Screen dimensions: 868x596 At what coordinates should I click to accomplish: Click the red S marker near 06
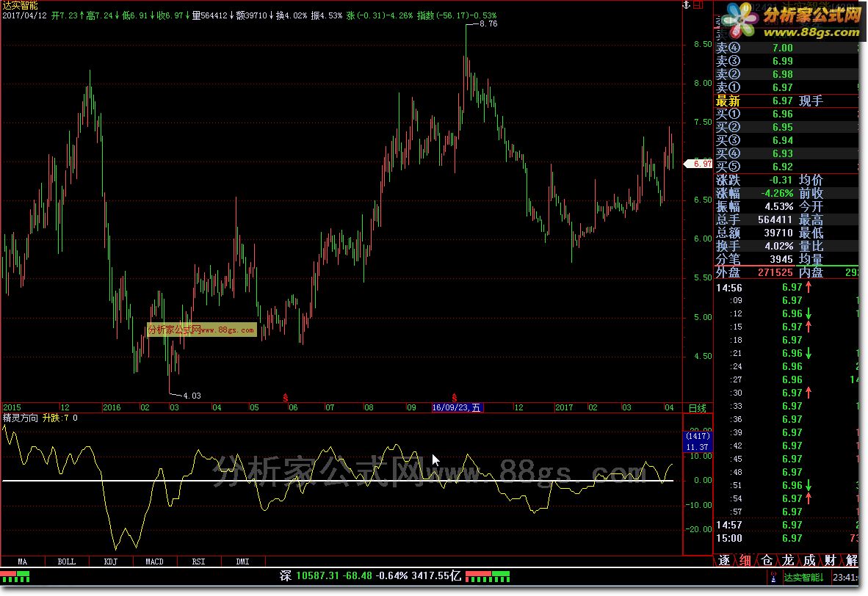click(x=285, y=397)
